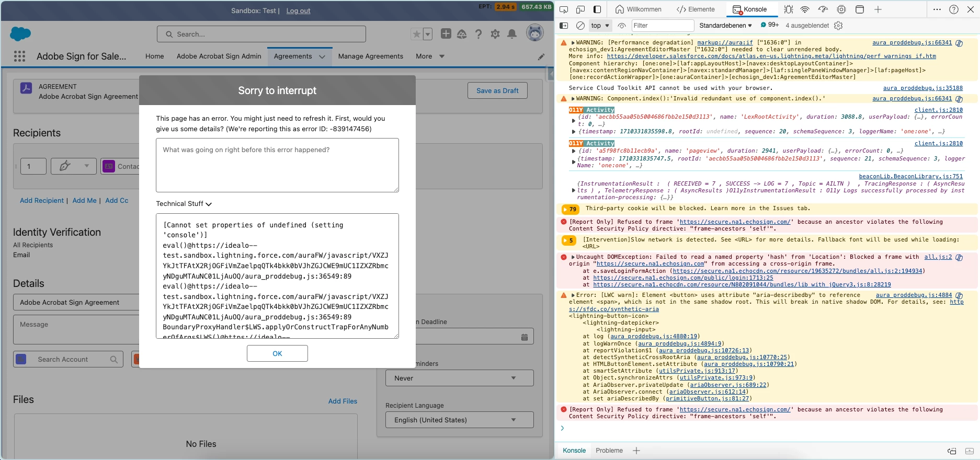This screenshot has height=460, width=980.
Task: Open the sfdc.co/synthetic-aria link in console
Action: click(x=614, y=309)
